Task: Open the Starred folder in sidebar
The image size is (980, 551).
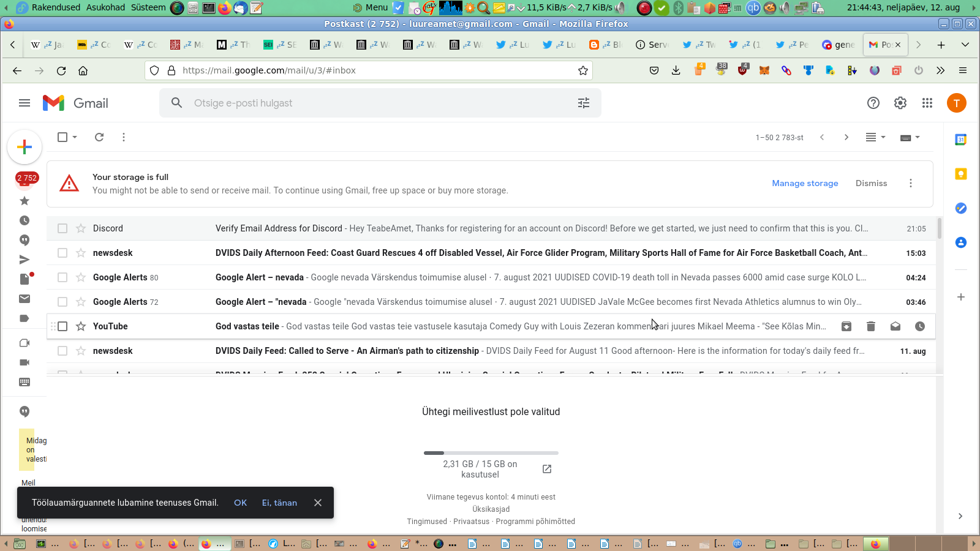Action: (x=24, y=201)
